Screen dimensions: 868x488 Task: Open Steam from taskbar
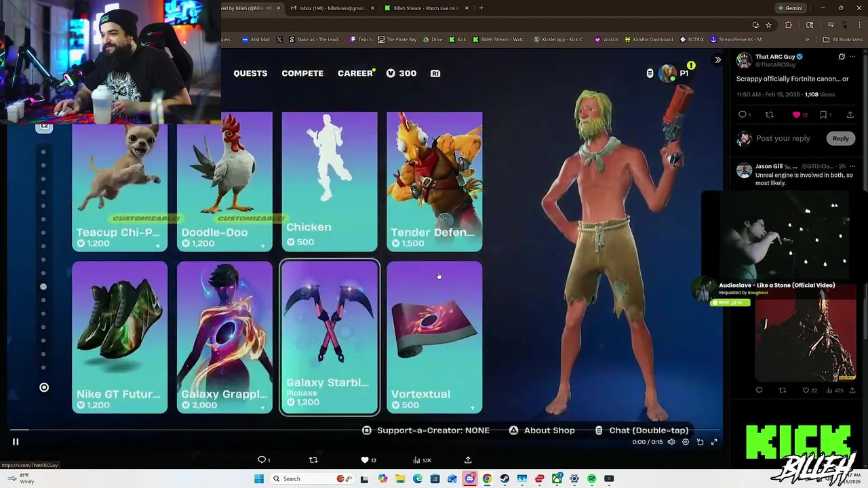[505, 479]
